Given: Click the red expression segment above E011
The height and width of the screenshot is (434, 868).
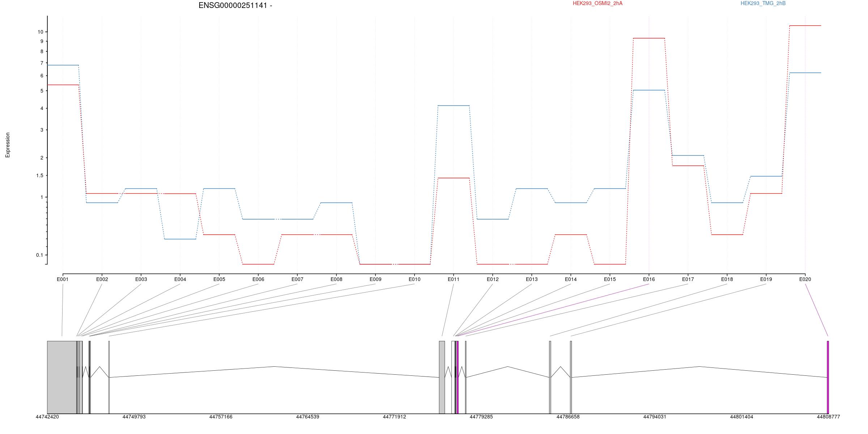Looking at the screenshot, I should pos(454,178).
